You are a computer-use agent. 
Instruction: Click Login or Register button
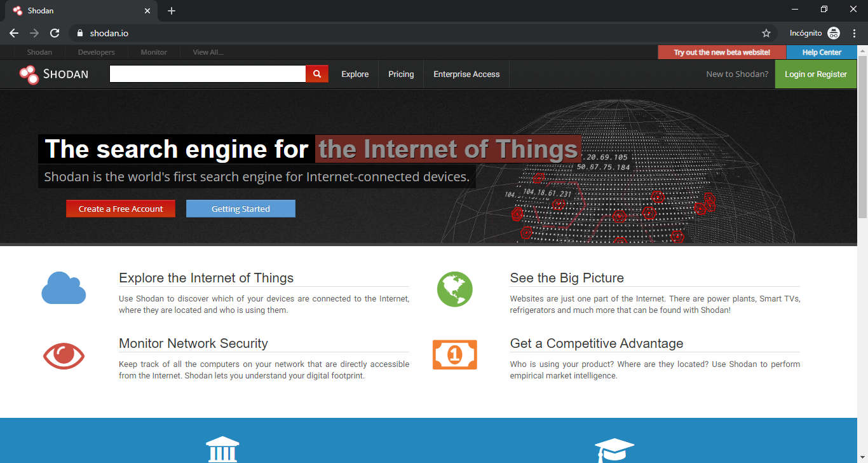[x=816, y=74]
